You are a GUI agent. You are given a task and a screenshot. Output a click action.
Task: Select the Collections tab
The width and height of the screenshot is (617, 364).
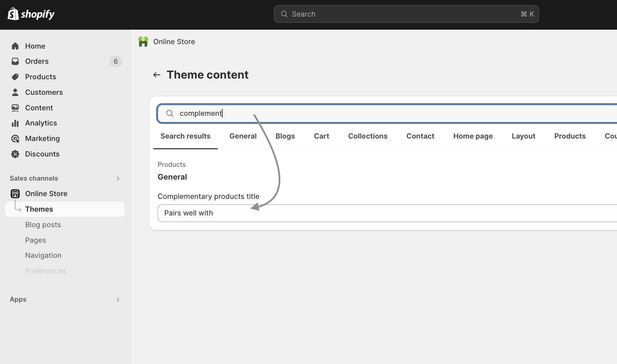pos(368,136)
